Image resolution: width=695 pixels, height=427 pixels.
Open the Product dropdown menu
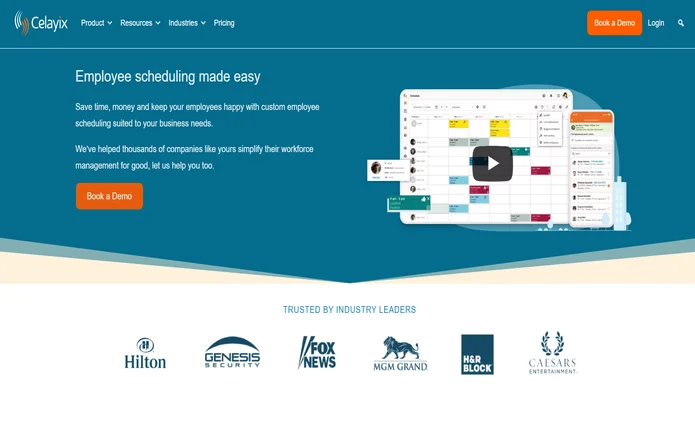point(96,23)
